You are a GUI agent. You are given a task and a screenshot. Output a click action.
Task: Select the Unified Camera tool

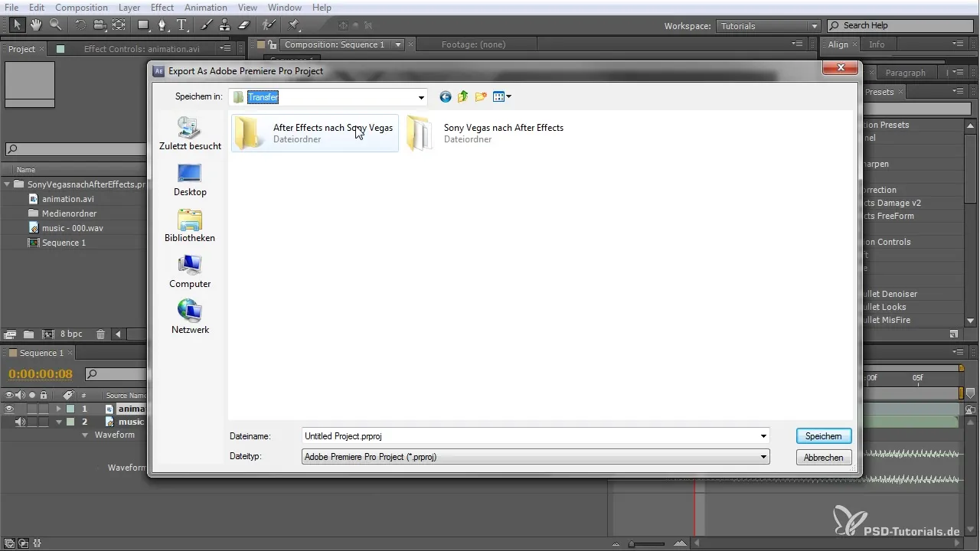tap(100, 25)
